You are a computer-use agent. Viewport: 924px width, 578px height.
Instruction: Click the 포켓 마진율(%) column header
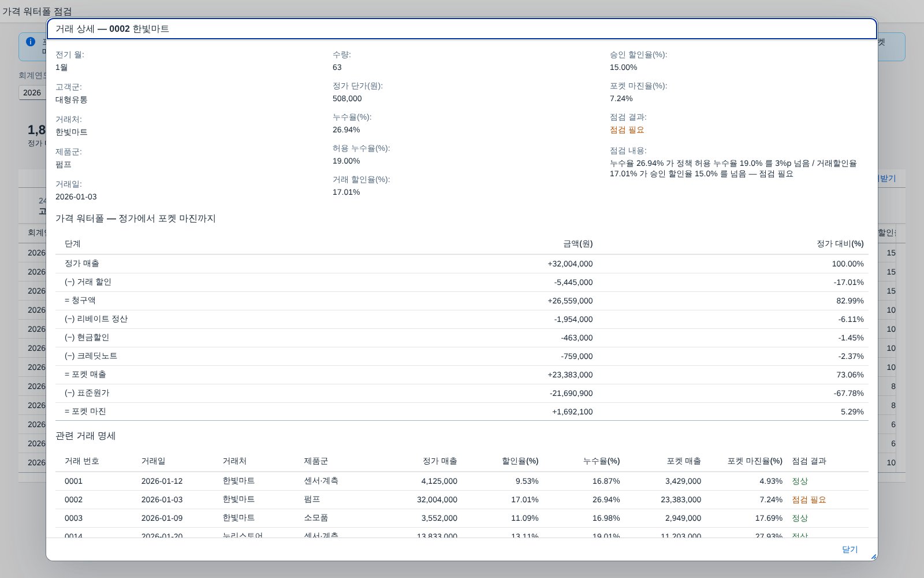(755, 461)
